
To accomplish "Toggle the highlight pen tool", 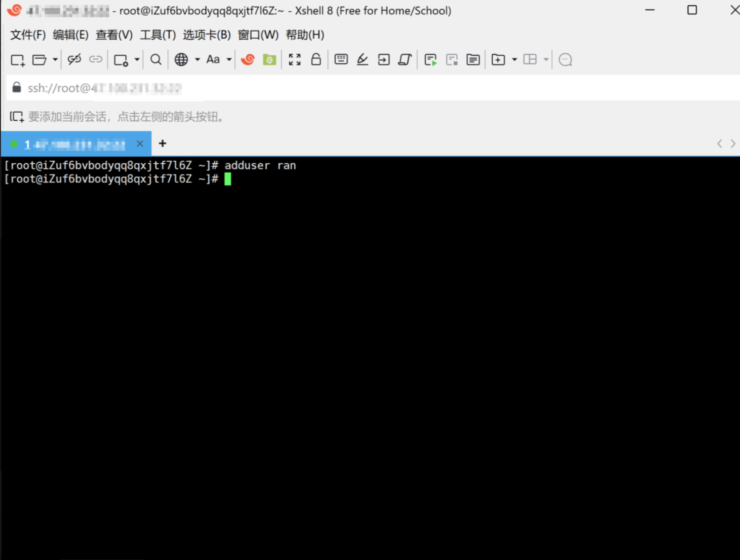I will [x=362, y=59].
